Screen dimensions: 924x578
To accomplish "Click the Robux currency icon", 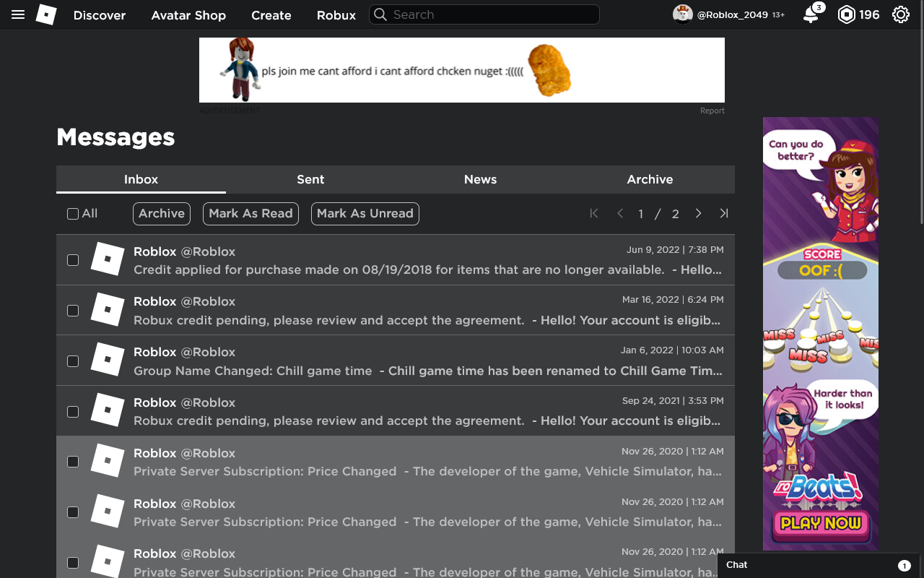I will pos(846,14).
